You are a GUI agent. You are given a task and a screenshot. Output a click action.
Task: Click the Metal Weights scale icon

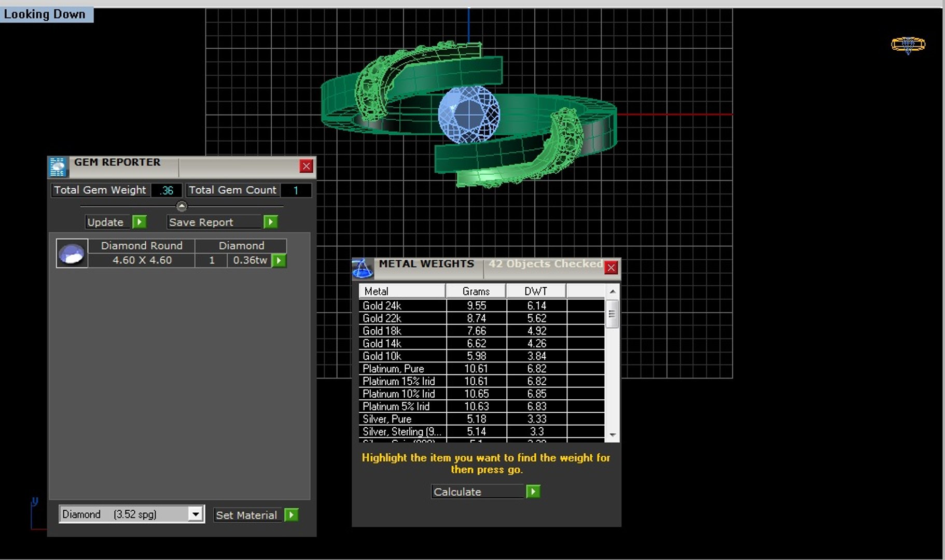362,268
